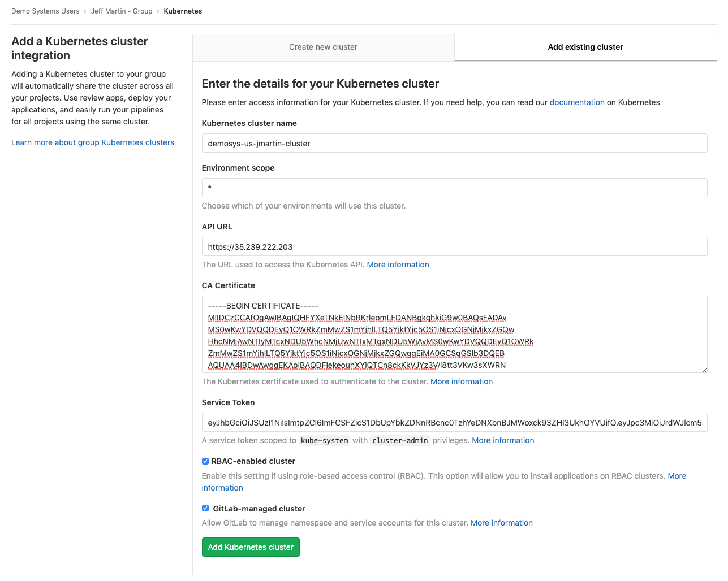Select the GitLab-managed cluster label text
728x581 pixels.
click(x=259, y=509)
